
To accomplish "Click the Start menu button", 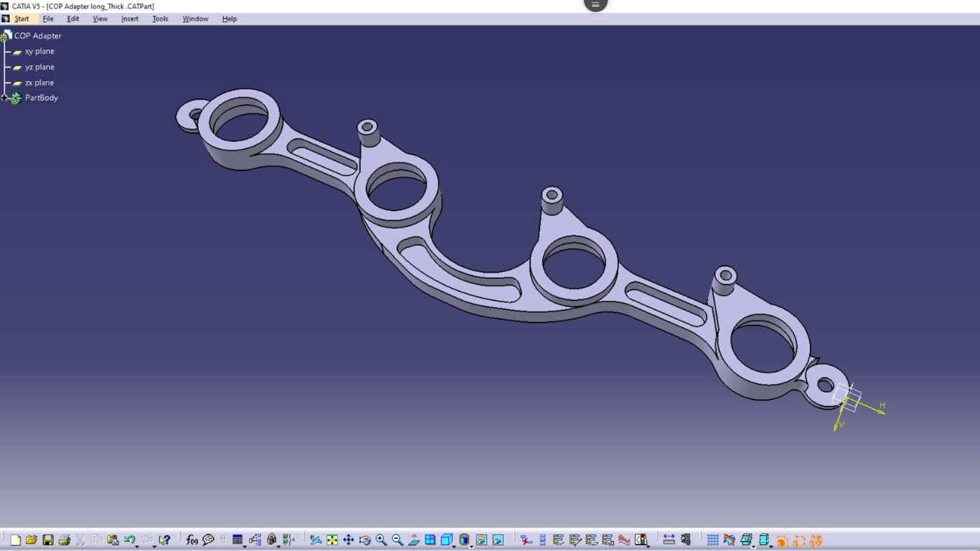I will [x=22, y=19].
